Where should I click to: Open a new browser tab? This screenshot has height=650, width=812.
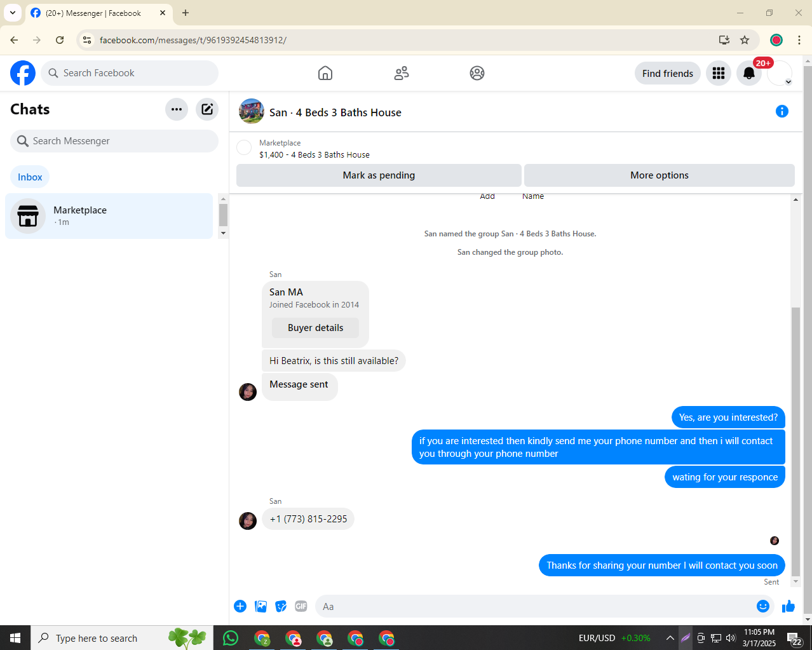(x=186, y=13)
